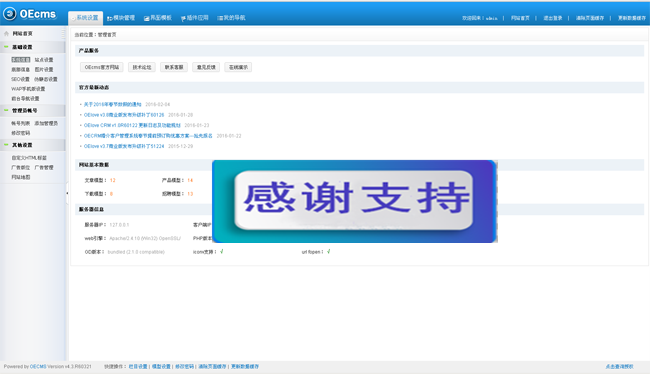Click 点击查询授权 in footer
Screen dimensions: 650x374
619,367
